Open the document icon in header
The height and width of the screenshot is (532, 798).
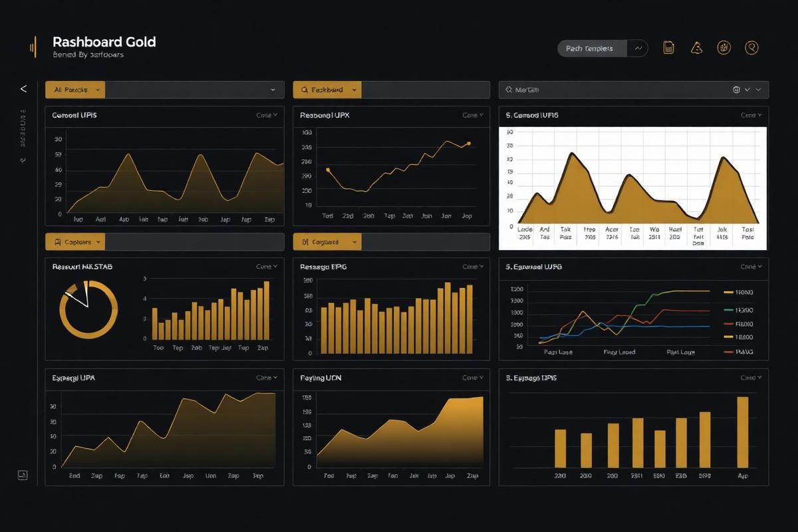click(669, 48)
